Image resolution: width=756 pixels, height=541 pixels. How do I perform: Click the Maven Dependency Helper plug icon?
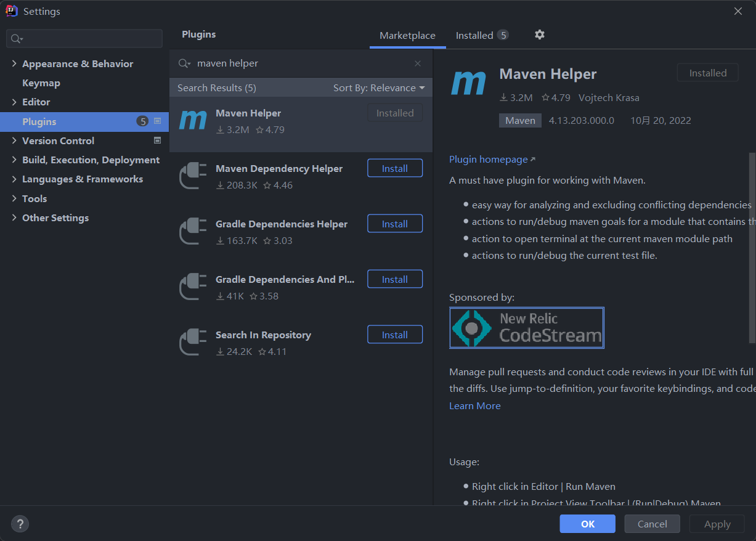(x=192, y=176)
